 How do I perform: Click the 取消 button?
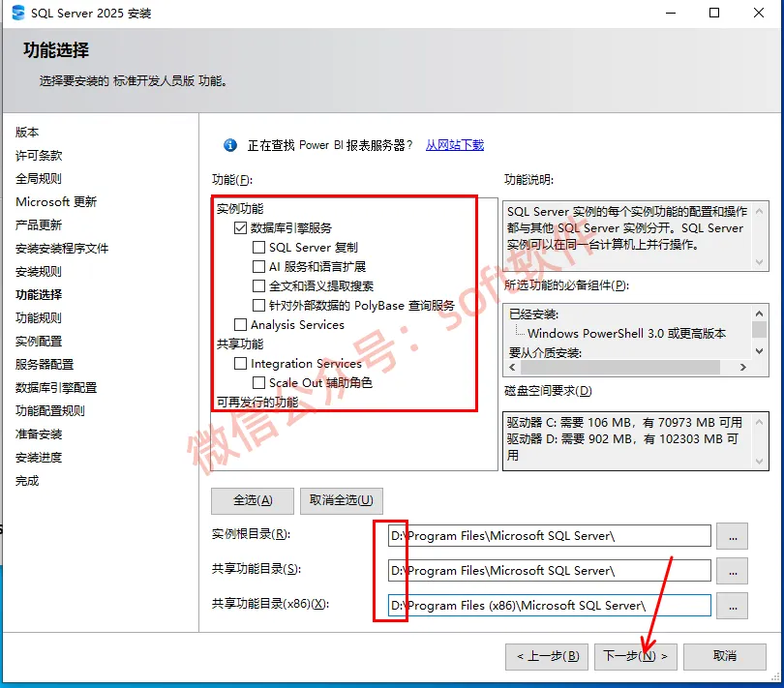(725, 656)
